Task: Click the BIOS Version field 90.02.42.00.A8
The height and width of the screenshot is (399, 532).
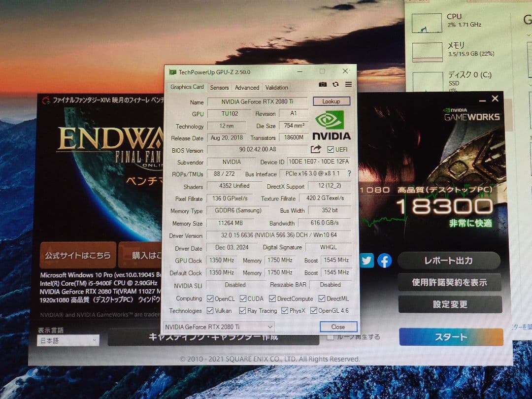Action: 257,149
